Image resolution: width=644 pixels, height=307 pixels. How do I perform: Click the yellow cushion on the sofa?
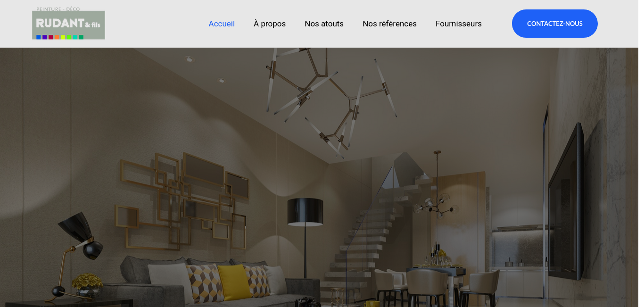(234, 282)
